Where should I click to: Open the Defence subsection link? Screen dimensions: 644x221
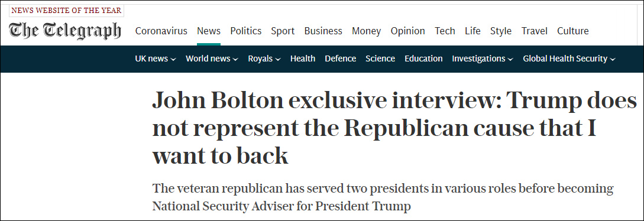(x=341, y=58)
